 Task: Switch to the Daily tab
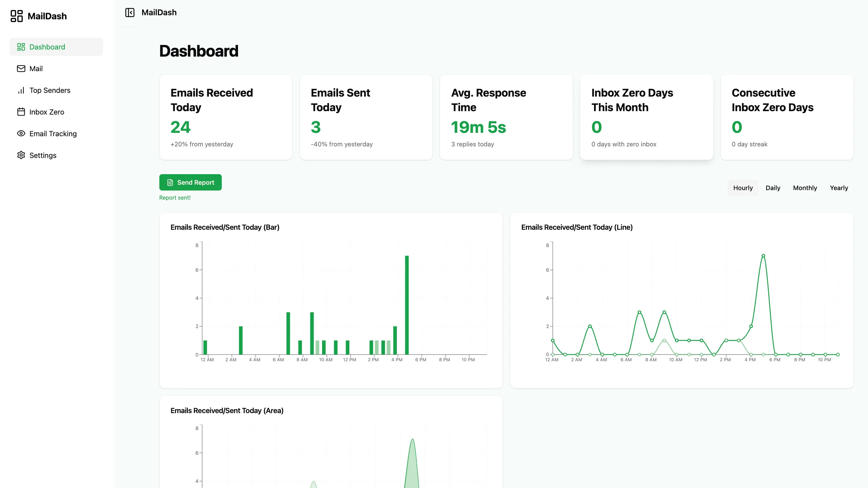tap(773, 188)
